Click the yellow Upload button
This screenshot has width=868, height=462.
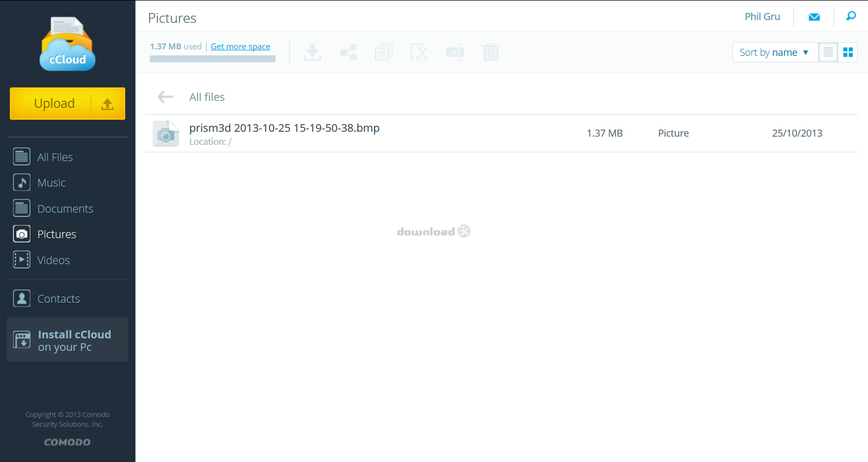[67, 104]
